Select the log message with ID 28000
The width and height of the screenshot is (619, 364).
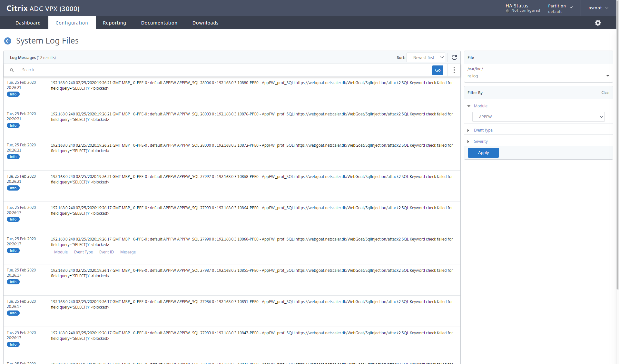click(232, 155)
